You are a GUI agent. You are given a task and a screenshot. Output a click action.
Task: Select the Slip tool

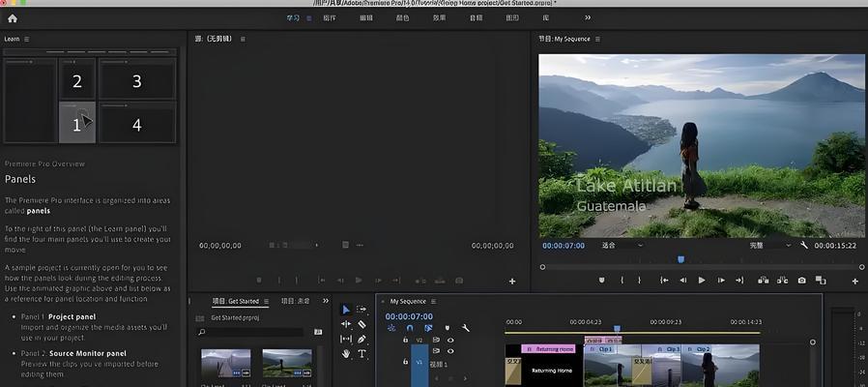346,339
